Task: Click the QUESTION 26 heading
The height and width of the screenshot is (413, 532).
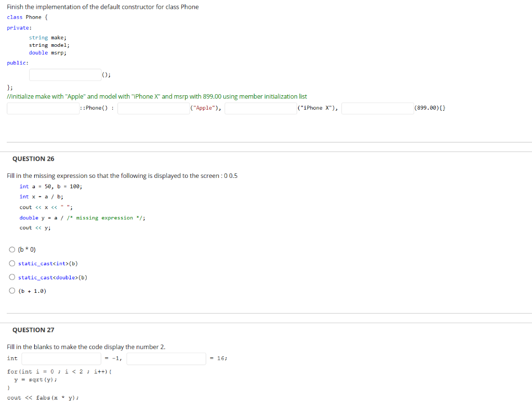Action: (x=33, y=159)
